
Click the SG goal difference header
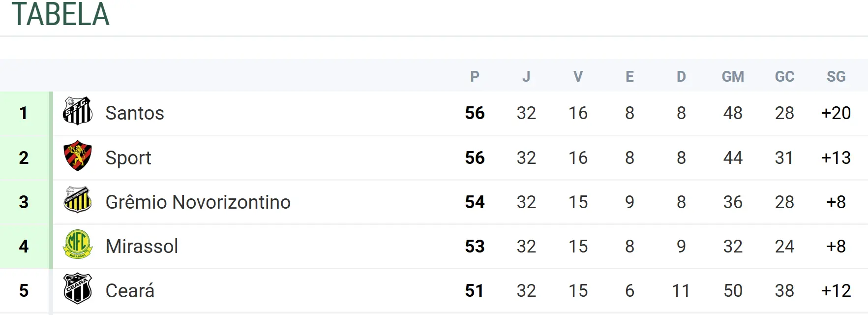[x=836, y=77]
